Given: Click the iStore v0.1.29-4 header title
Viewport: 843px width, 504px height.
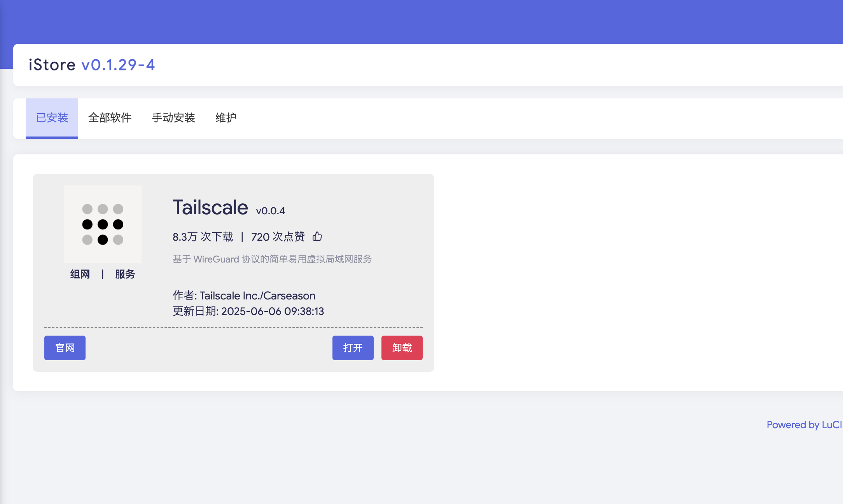Looking at the screenshot, I should [x=92, y=65].
